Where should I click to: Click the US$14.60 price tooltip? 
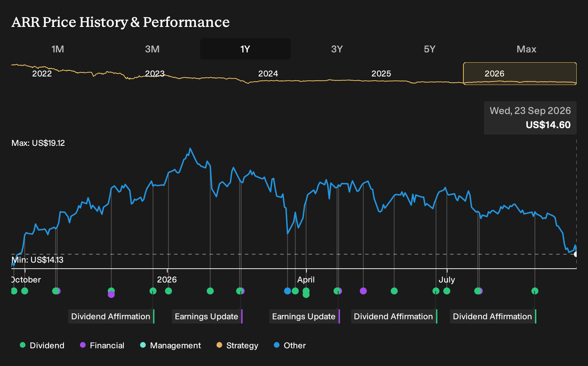(x=530, y=118)
